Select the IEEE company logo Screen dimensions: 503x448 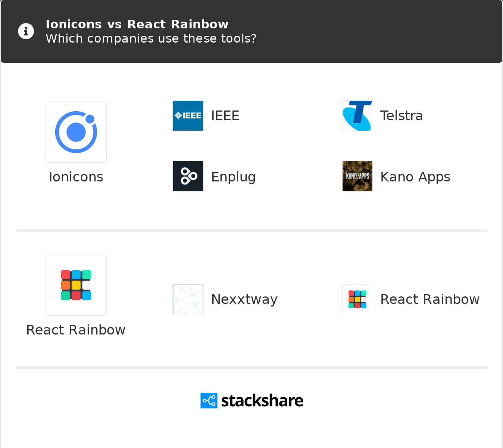tap(188, 115)
